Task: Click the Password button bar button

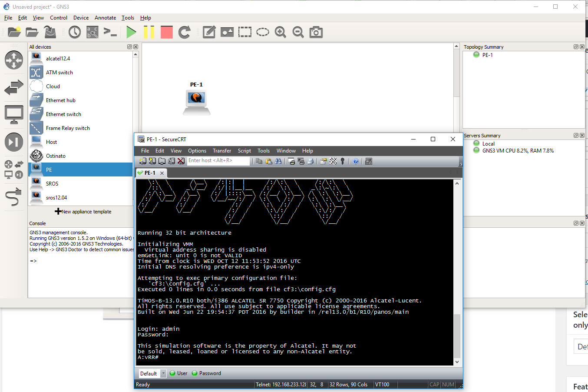Action: pyautogui.click(x=206, y=373)
